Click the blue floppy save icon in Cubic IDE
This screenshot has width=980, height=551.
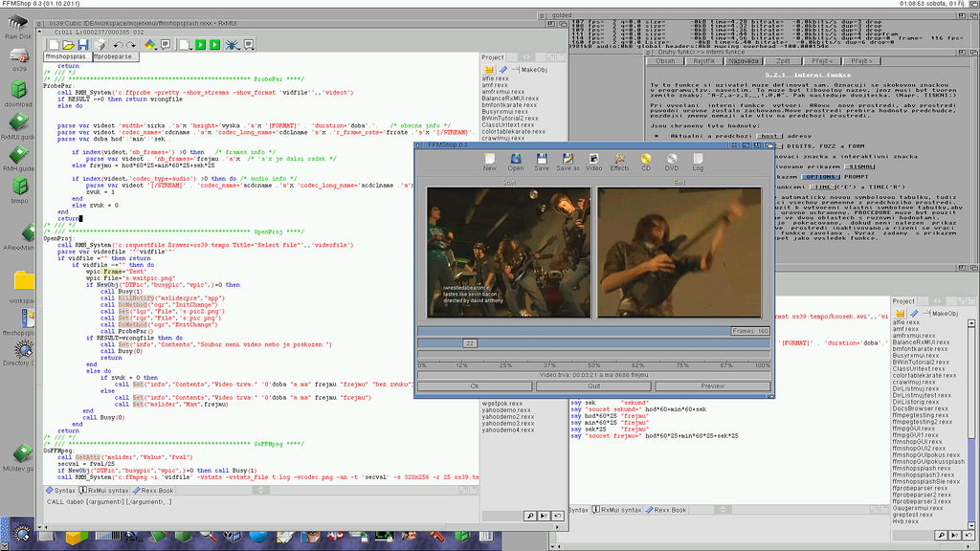click(x=82, y=45)
